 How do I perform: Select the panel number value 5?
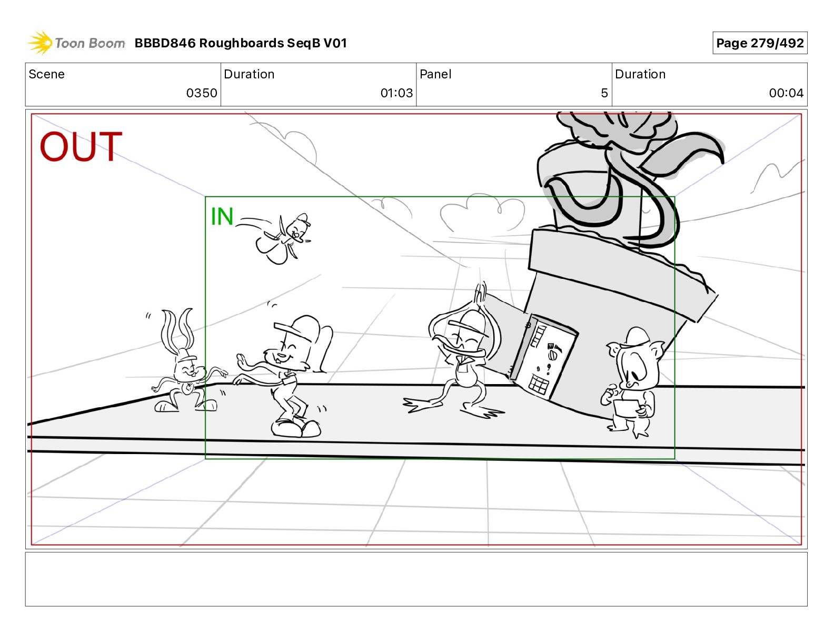tap(604, 93)
